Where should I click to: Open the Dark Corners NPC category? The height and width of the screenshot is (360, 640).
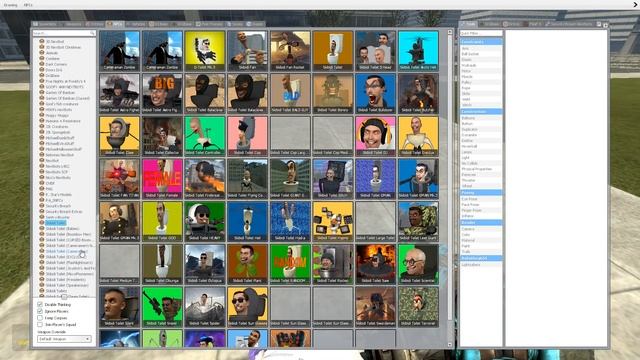tap(56, 64)
